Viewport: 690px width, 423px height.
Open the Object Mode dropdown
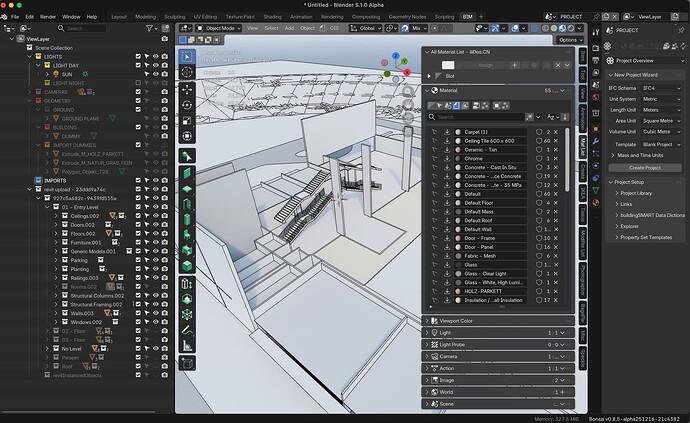[219, 28]
